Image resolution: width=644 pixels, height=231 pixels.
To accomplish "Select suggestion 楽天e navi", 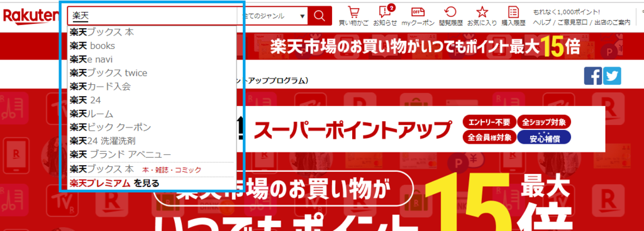I will [152, 60].
